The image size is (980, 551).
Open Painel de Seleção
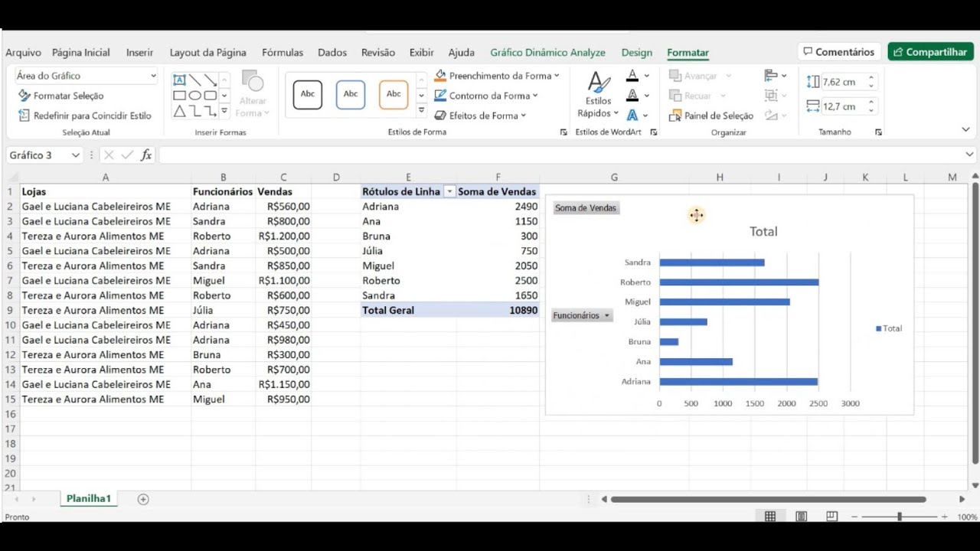coord(711,116)
